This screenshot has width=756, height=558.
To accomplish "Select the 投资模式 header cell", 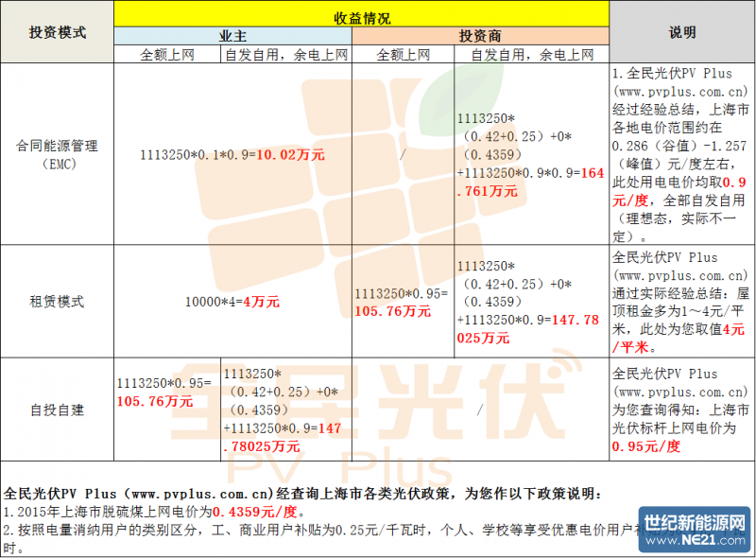I will pos(57,32).
